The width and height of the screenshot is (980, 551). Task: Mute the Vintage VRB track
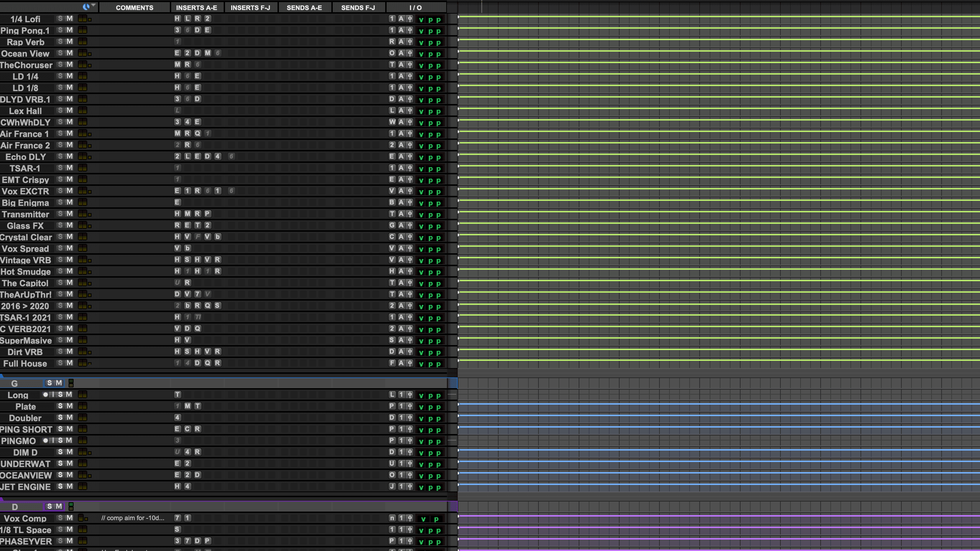(x=69, y=260)
